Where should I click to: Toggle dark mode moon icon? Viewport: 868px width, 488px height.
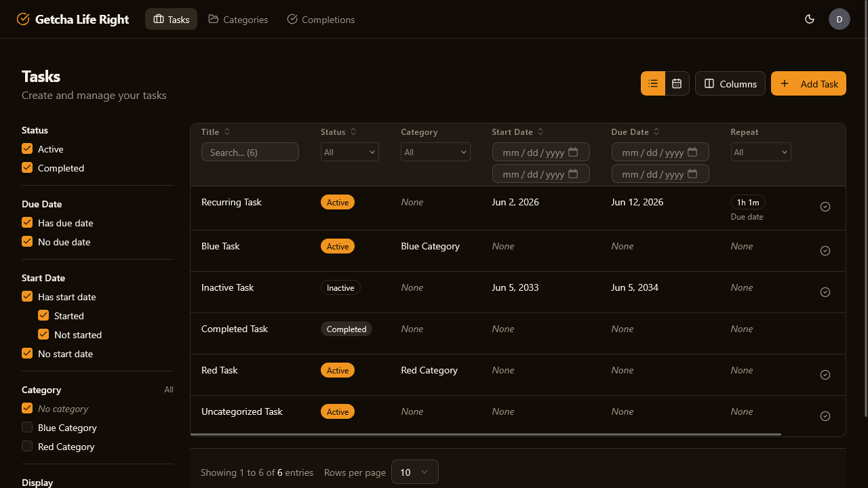(x=809, y=19)
